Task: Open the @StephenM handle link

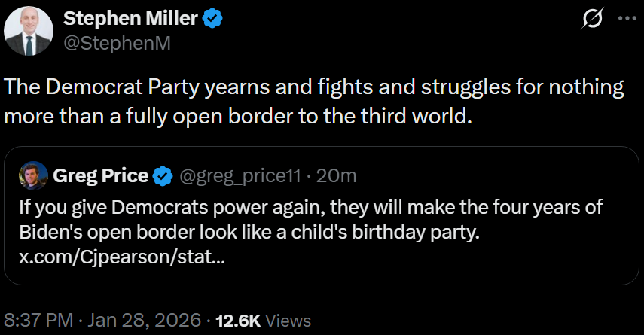Action: pos(117,43)
